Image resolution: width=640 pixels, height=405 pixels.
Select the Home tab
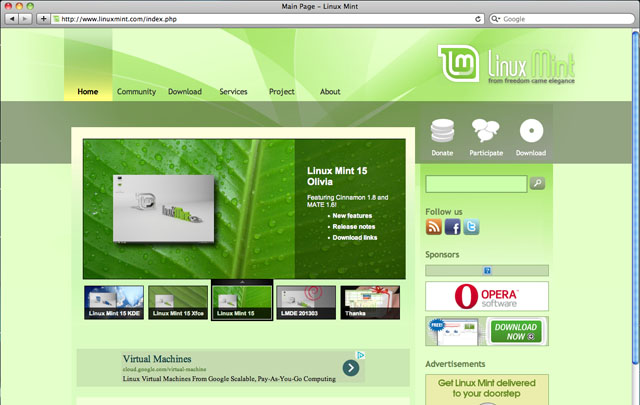(x=88, y=91)
